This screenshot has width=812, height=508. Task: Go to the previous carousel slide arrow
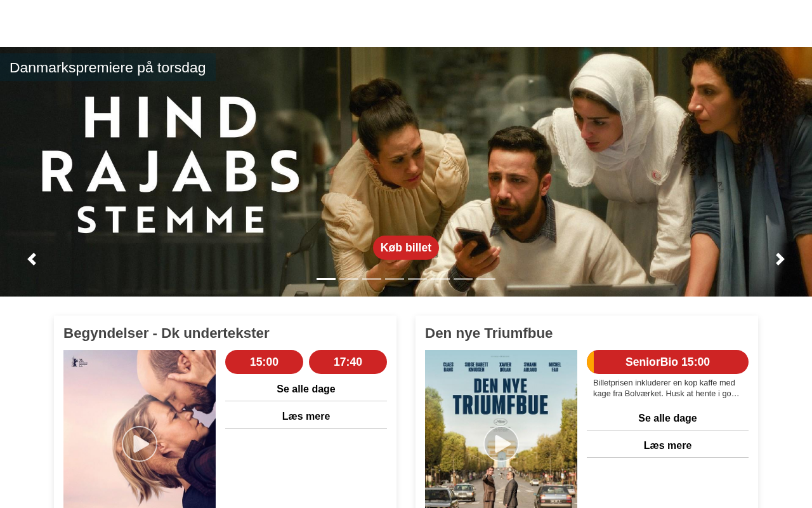click(32, 259)
